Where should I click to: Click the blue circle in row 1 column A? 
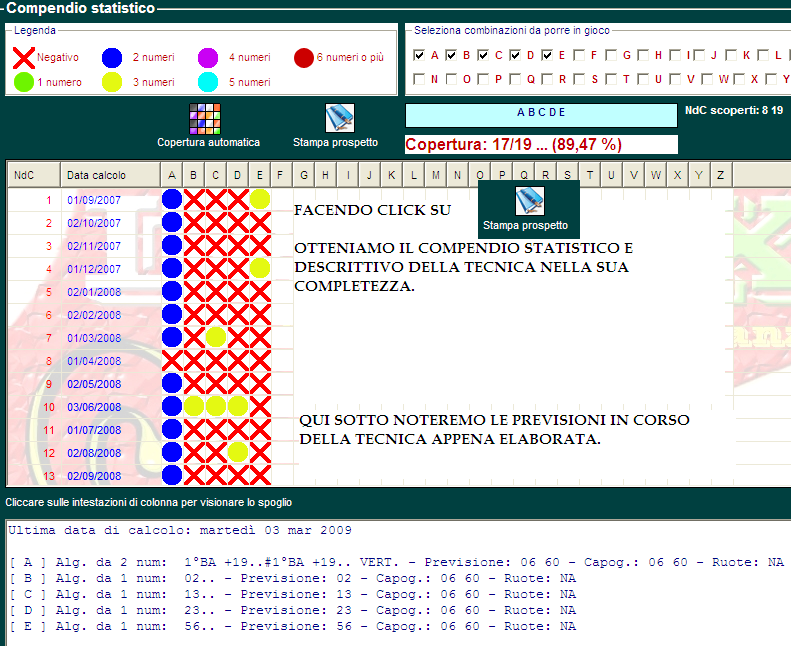tap(172, 199)
